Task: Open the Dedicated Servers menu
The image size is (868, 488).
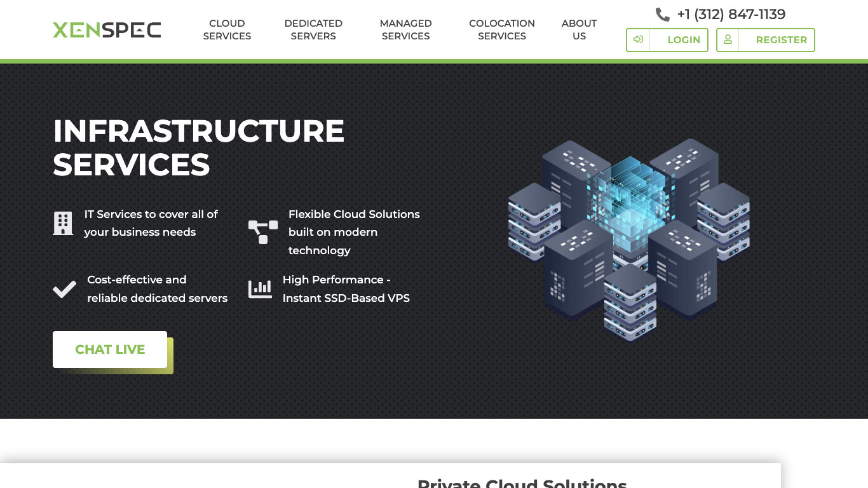Action: point(313,30)
